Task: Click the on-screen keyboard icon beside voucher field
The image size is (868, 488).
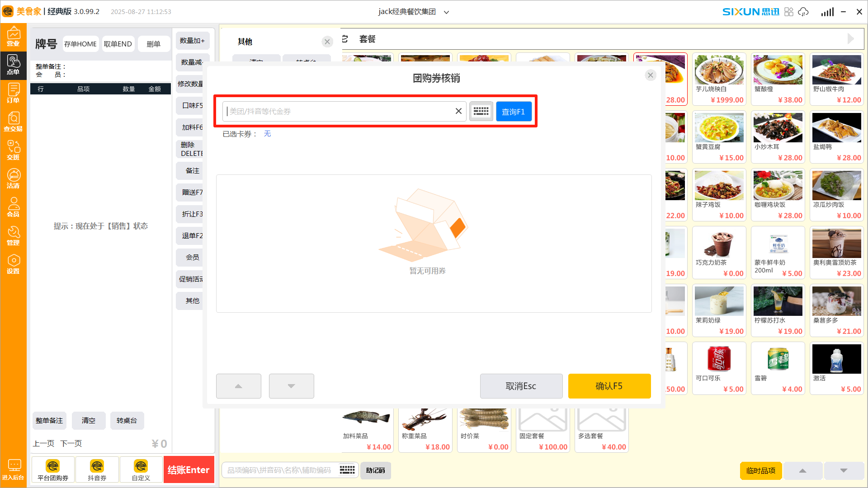Action: (481, 111)
